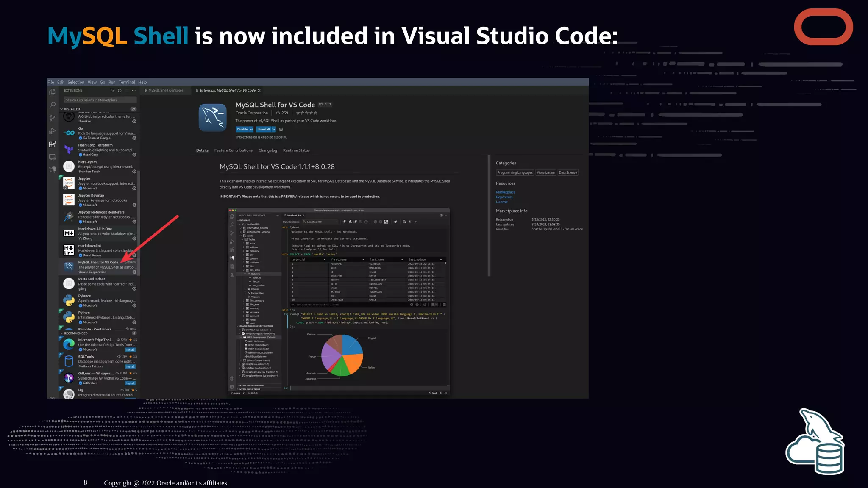
Task: Open the View menu
Action: click(x=92, y=82)
